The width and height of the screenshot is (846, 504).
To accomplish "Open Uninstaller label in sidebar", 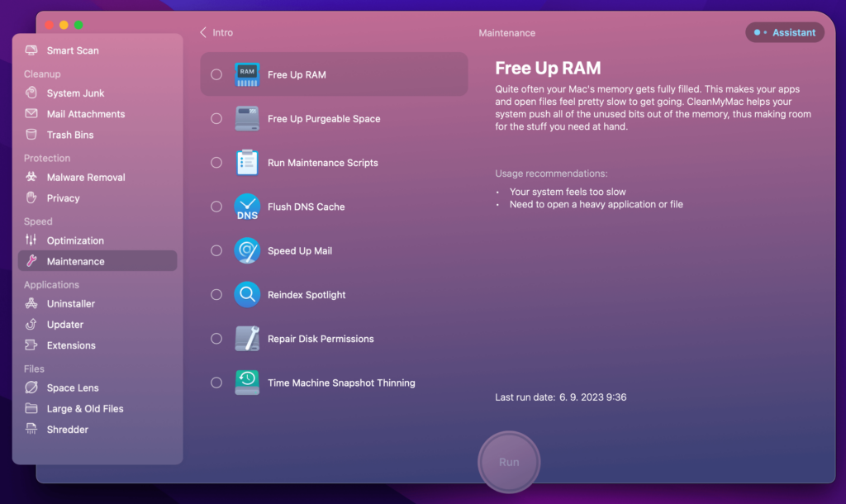I will tap(71, 304).
